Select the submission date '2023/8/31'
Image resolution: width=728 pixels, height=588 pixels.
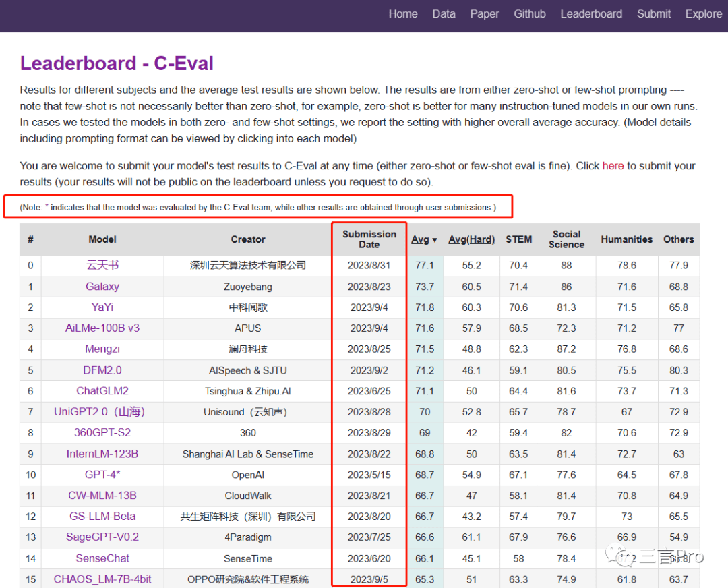(x=369, y=265)
